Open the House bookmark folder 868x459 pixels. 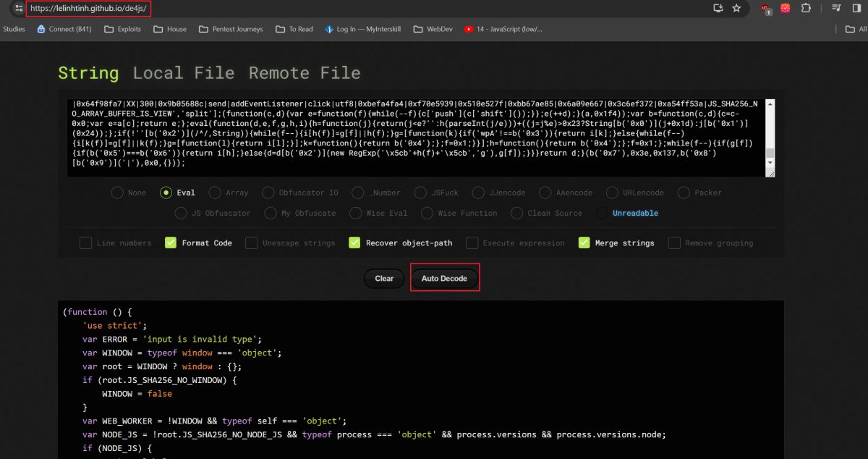point(169,29)
